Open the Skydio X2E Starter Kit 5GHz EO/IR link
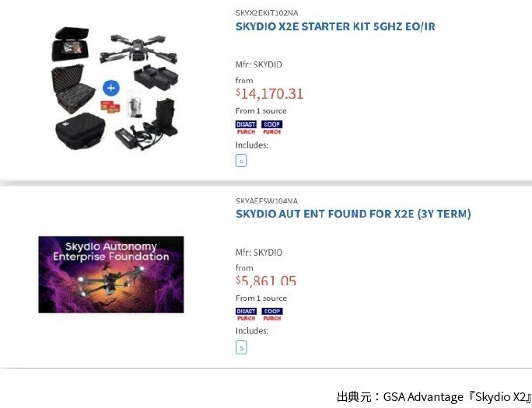 (335, 26)
